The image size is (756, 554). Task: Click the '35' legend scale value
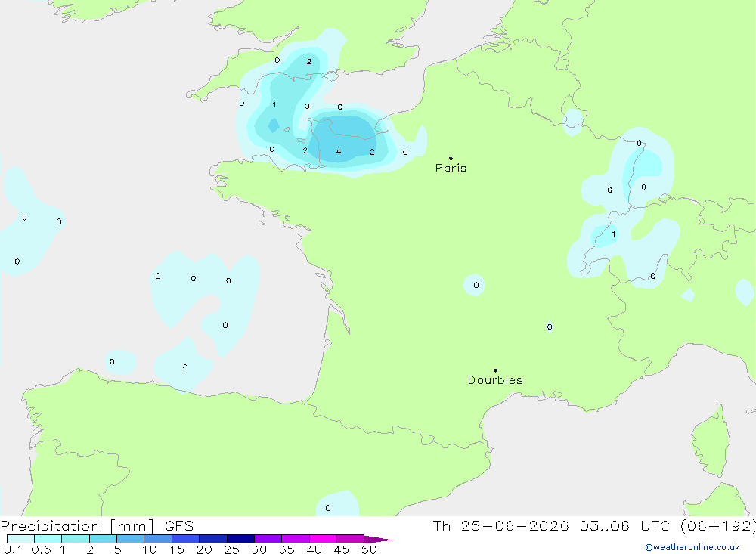pos(287,549)
